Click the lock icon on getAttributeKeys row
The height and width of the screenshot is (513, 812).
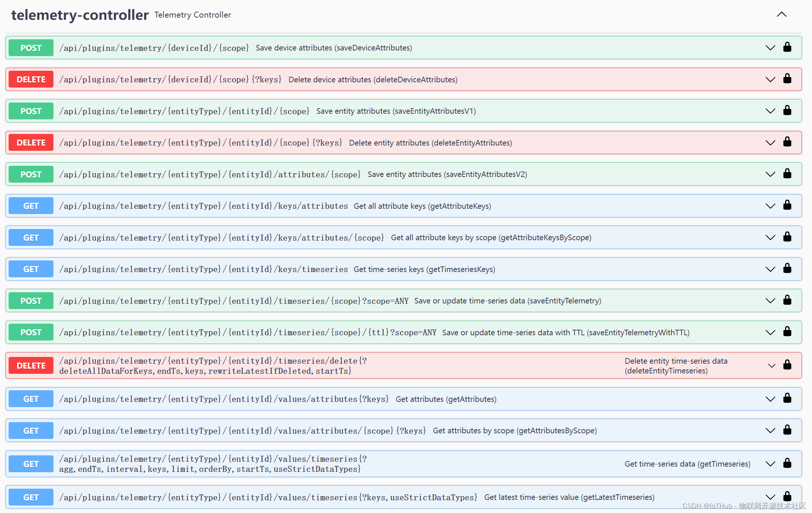[x=787, y=205]
